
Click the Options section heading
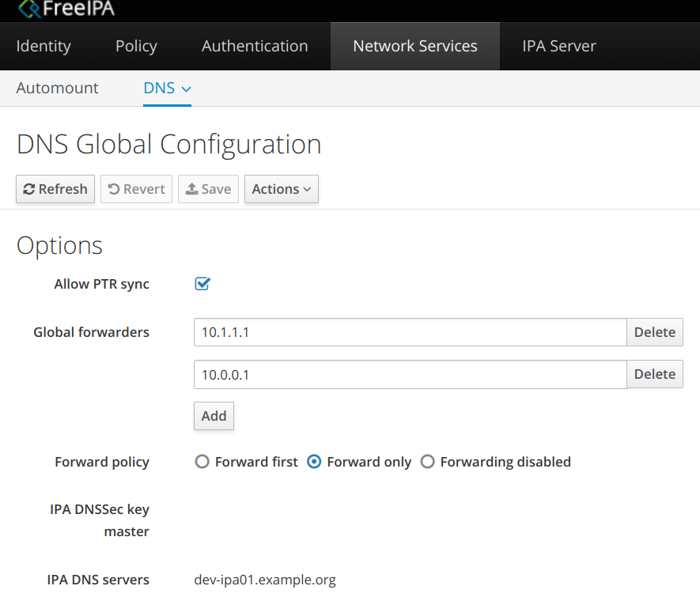[59, 245]
